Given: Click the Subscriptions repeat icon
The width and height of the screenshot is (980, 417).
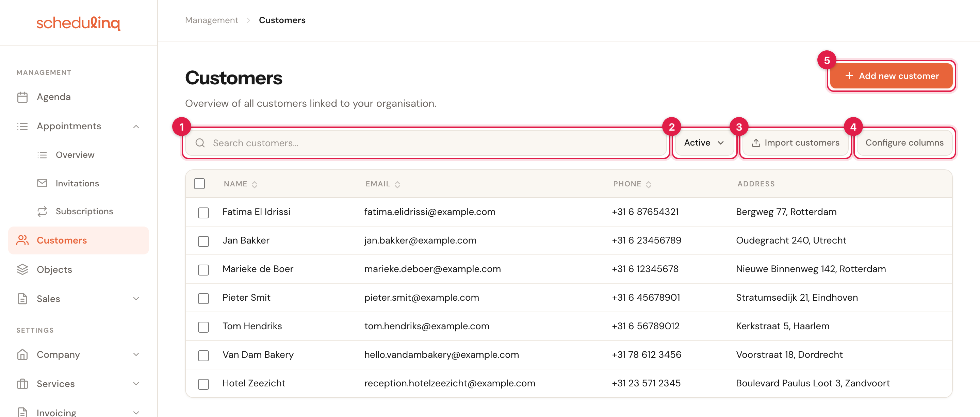Looking at the screenshot, I should (42, 211).
